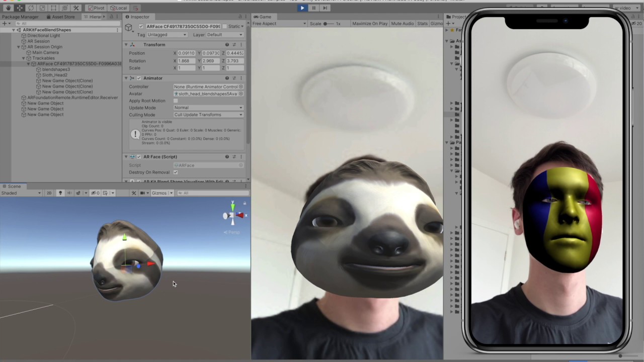
Task: Open Culling Mode dropdown
Action: coord(208,115)
